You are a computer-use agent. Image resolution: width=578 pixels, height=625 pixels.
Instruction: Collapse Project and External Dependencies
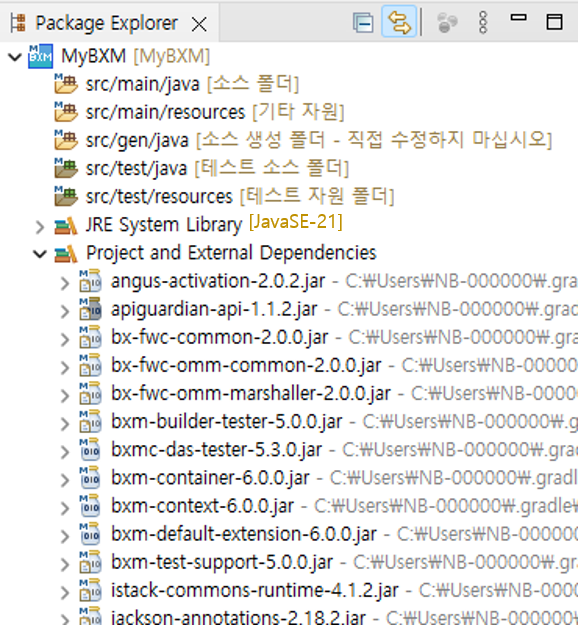[39, 254]
